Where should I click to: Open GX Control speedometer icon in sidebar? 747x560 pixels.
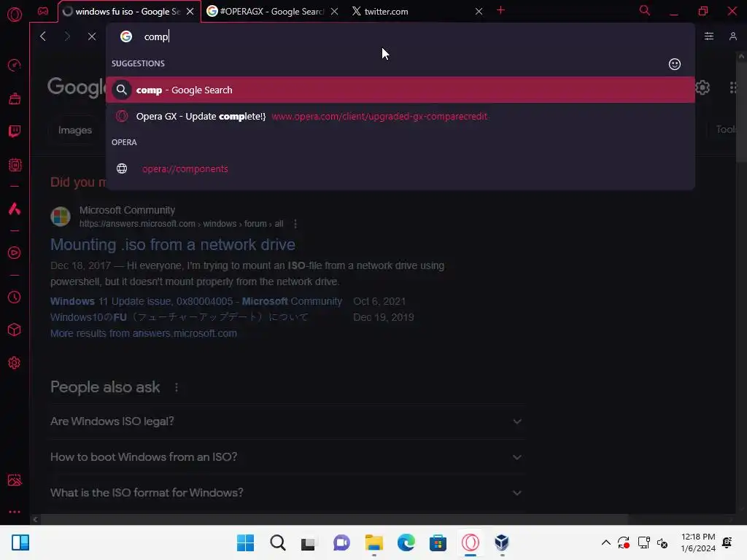tap(15, 65)
